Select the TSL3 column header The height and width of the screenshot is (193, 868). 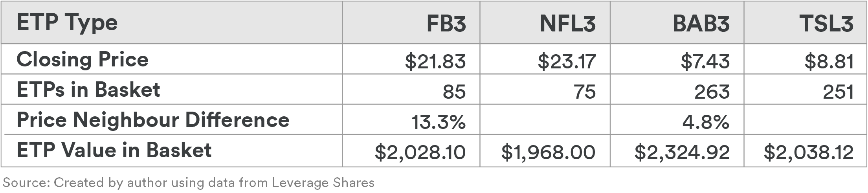click(806, 22)
